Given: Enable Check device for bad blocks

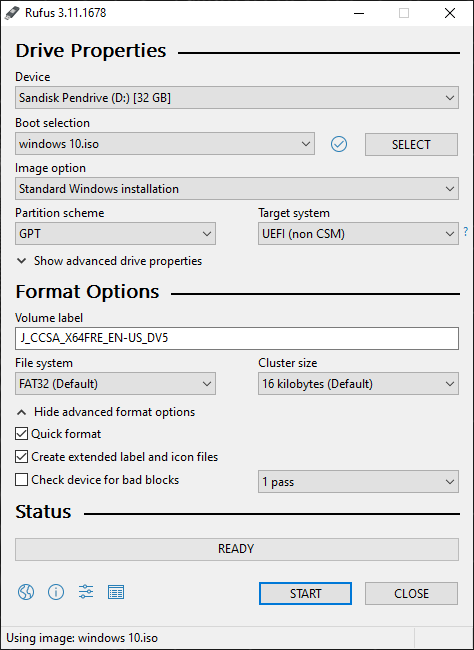Looking at the screenshot, I should coord(22,480).
